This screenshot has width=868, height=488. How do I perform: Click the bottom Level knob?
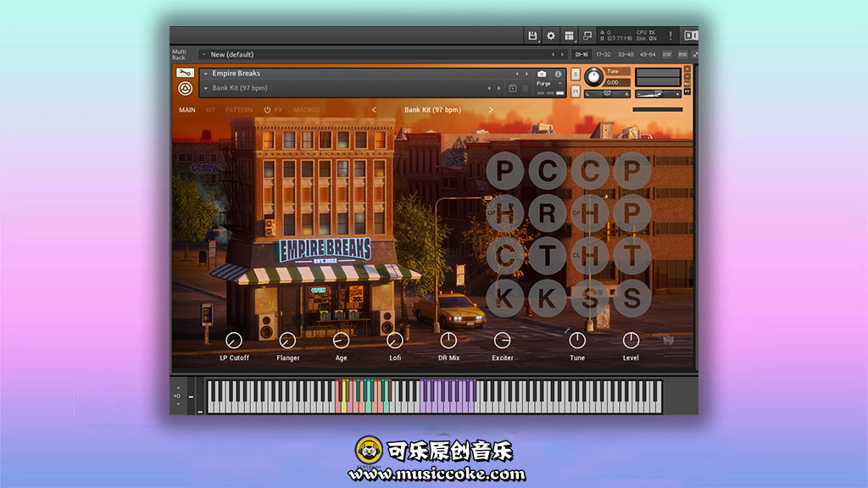point(631,341)
